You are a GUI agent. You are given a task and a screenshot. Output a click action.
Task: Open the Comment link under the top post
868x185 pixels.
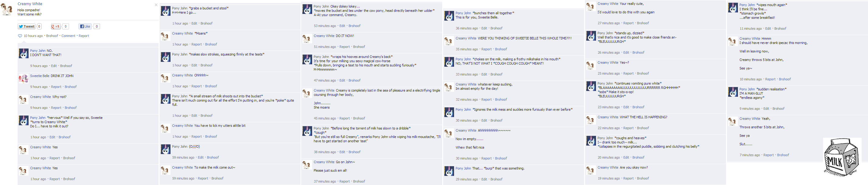click(68, 36)
